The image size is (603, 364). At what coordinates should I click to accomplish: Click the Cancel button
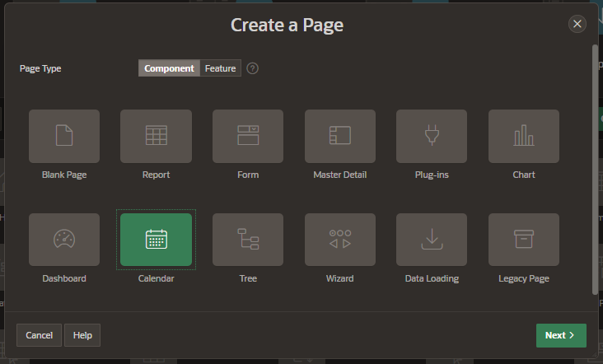pos(39,335)
